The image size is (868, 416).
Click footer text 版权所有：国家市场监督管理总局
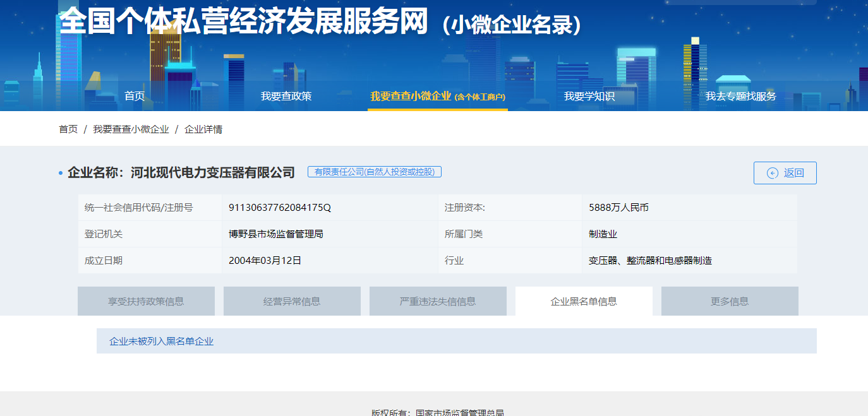click(438, 412)
